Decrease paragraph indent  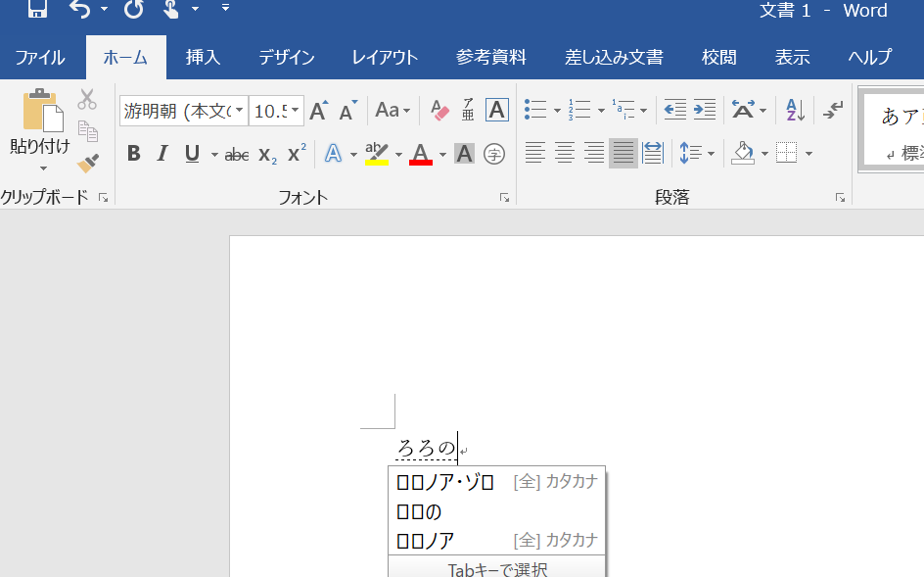click(x=674, y=109)
